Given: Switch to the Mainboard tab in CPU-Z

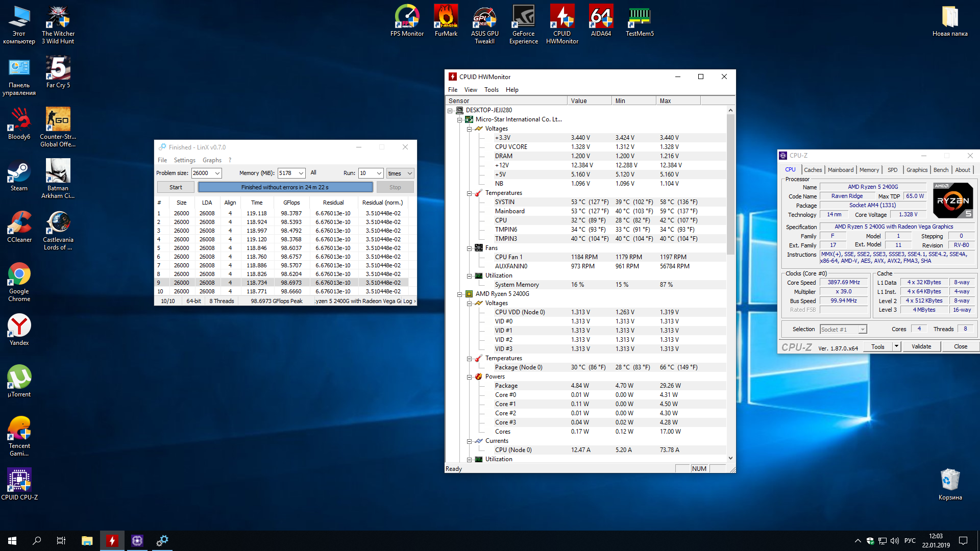Looking at the screenshot, I should click(x=840, y=170).
